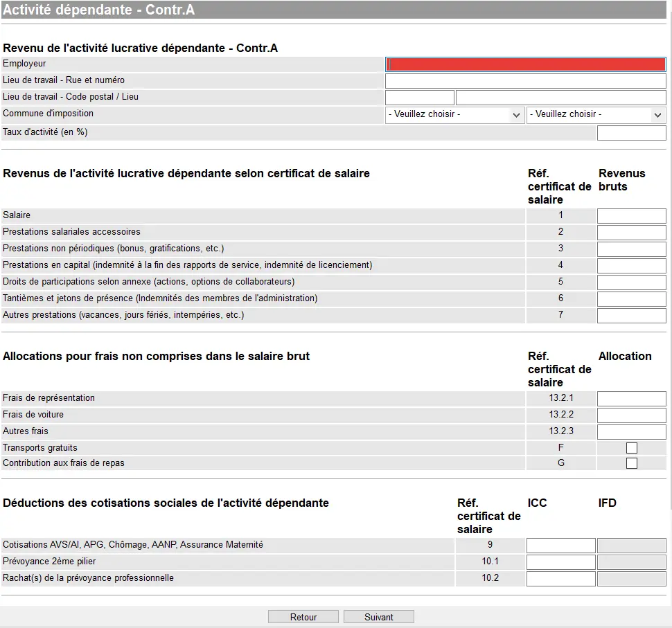Screen dimensions: 672x628
Task: Click the Prestations salariales accessoires amount field
Action: [631, 233]
